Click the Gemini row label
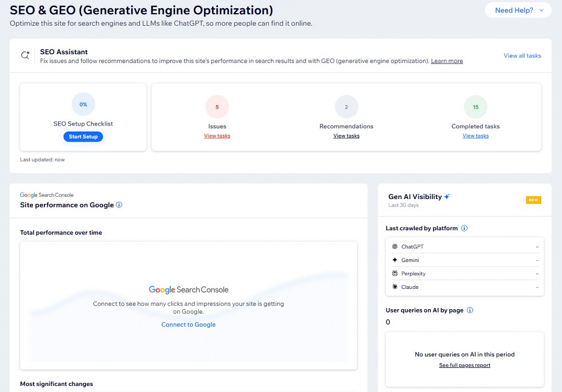 tap(410, 260)
